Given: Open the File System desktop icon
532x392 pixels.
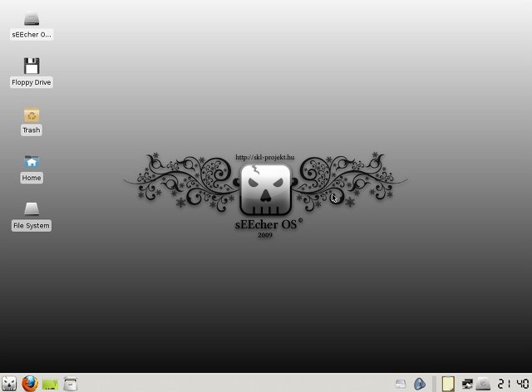Looking at the screenshot, I should point(32,208).
